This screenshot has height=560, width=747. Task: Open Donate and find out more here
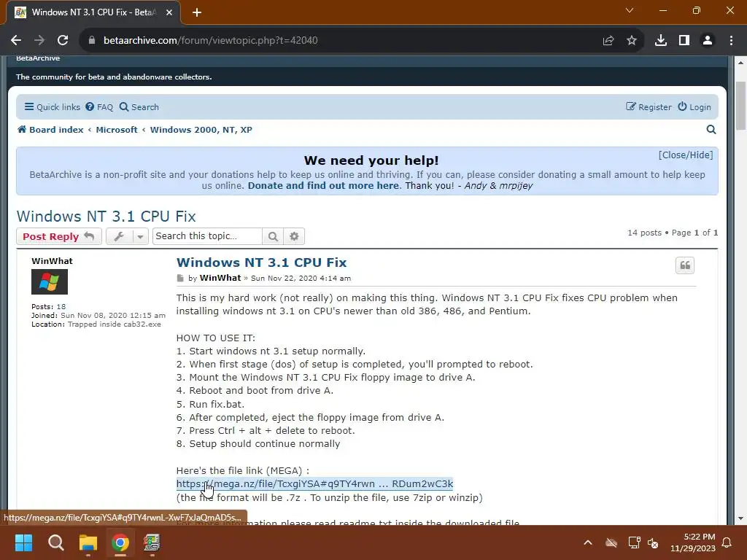323,186
